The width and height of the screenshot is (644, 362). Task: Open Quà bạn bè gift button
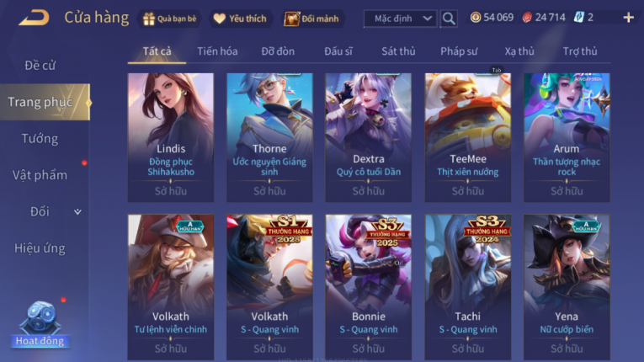click(x=169, y=19)
